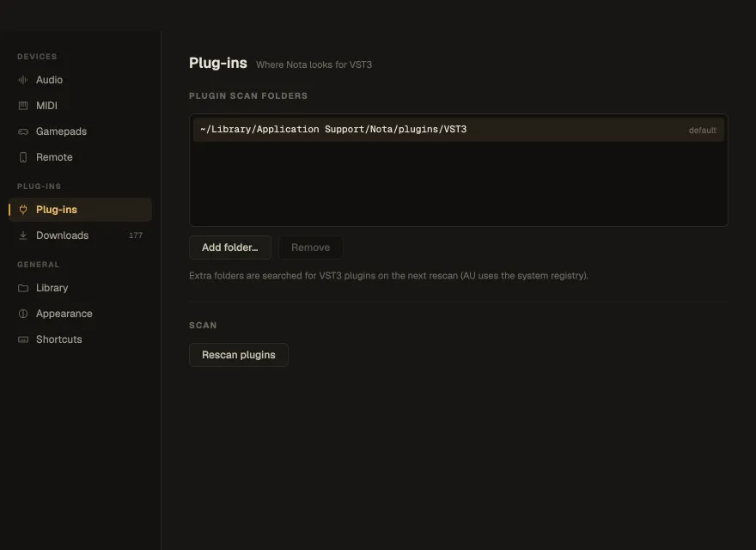Click the Remove button
This screenshot has height=550, width=756.
pyautogui.click(x=310, y=247)
